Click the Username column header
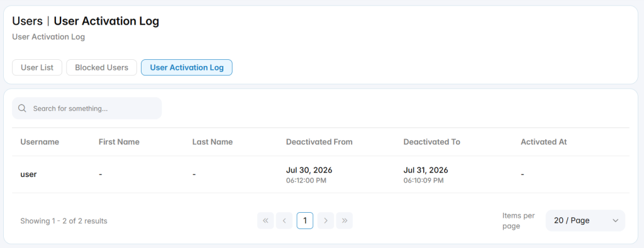 click(x=40, y=142)
